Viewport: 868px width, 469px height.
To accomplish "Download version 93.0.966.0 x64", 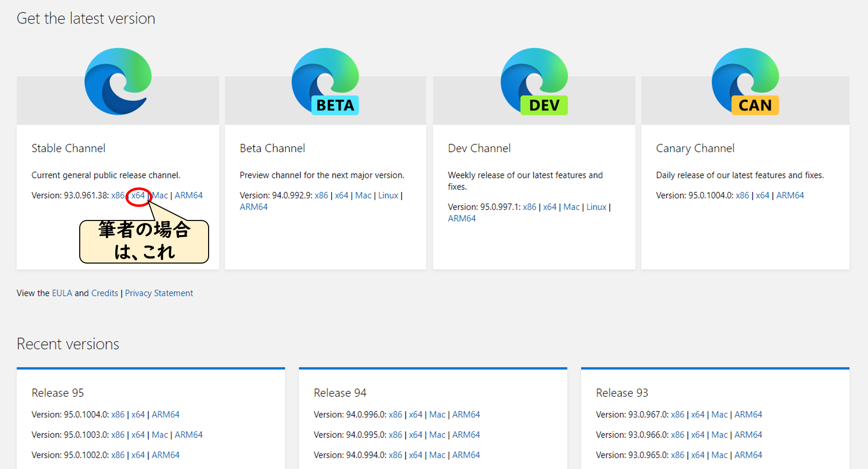I will click(698, 435).
